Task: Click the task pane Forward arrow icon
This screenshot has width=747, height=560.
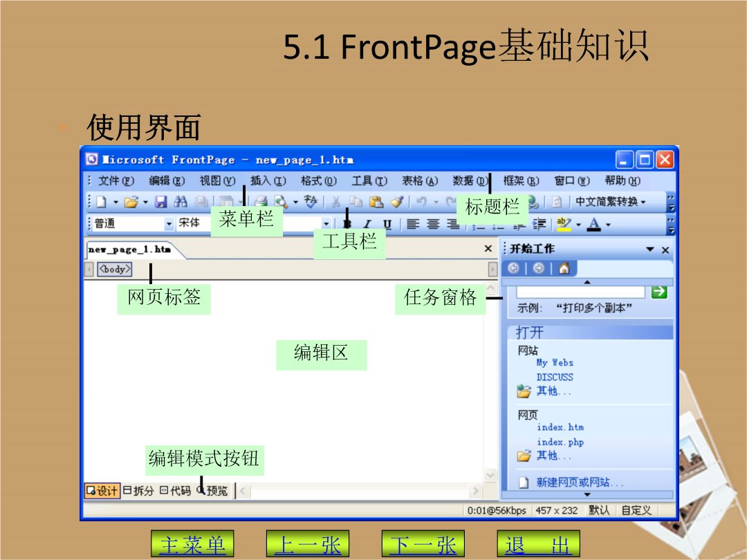Action: tap(539, 268)
